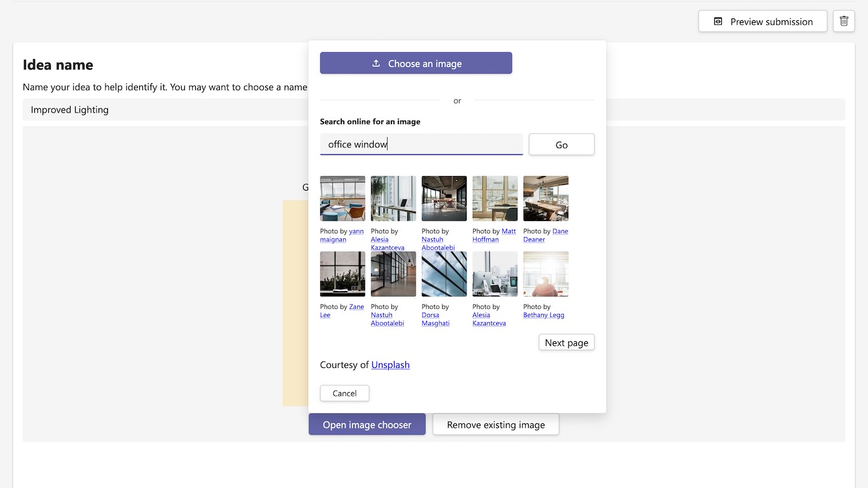Select the top-row photo by Alesia Kazantceva
This screenshot has height=488, width=868.
(393, 198)
